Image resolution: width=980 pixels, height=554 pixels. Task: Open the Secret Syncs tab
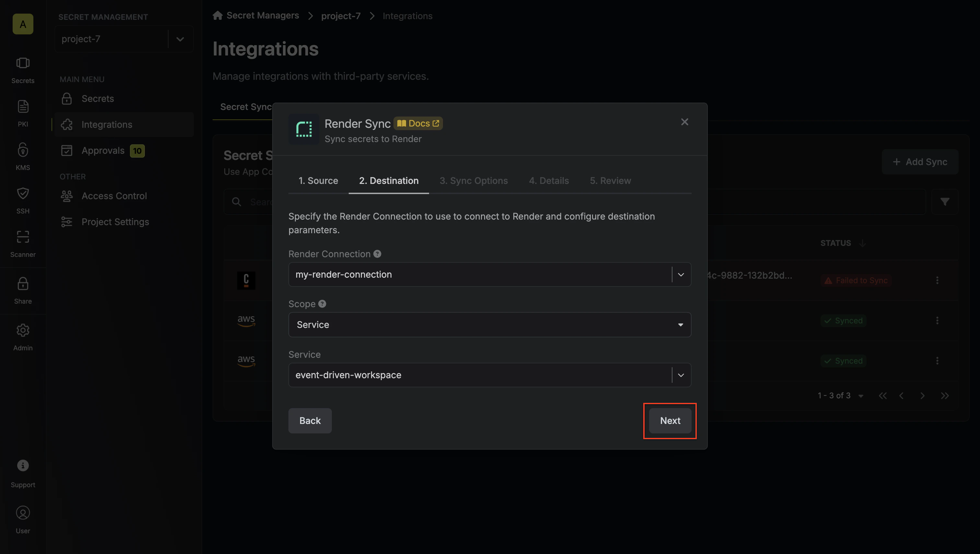click(246, 107)
